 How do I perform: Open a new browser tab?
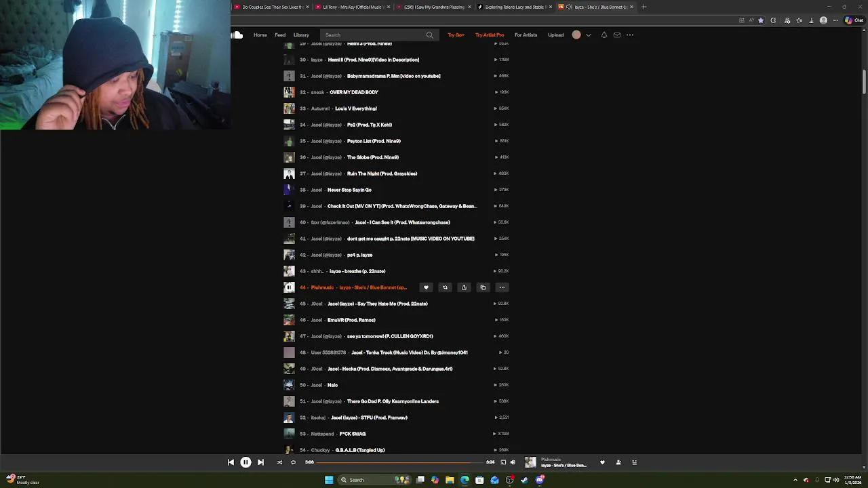(x=644, y=7)
